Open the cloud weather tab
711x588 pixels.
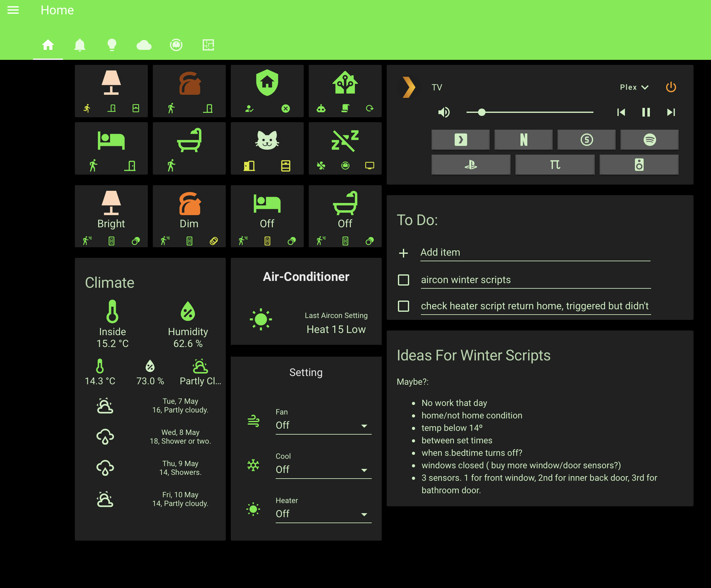coord(144,45)
